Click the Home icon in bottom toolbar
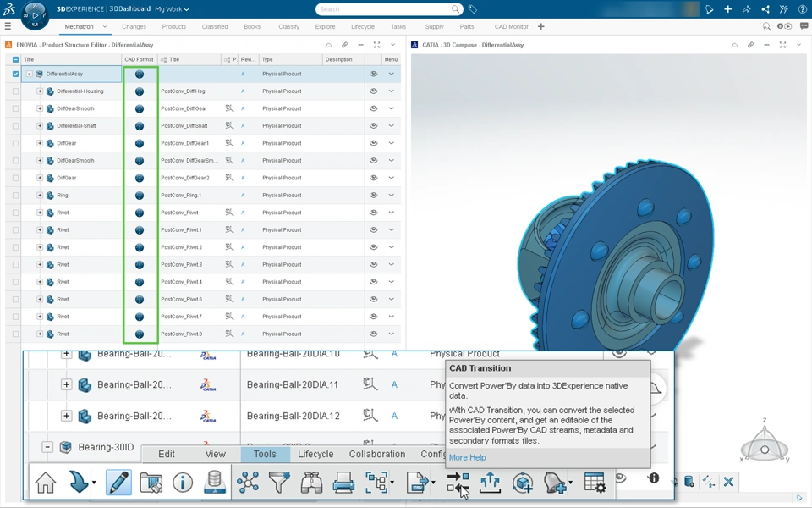The width and height of the screenshot is (812, 508). coord(46,483)
